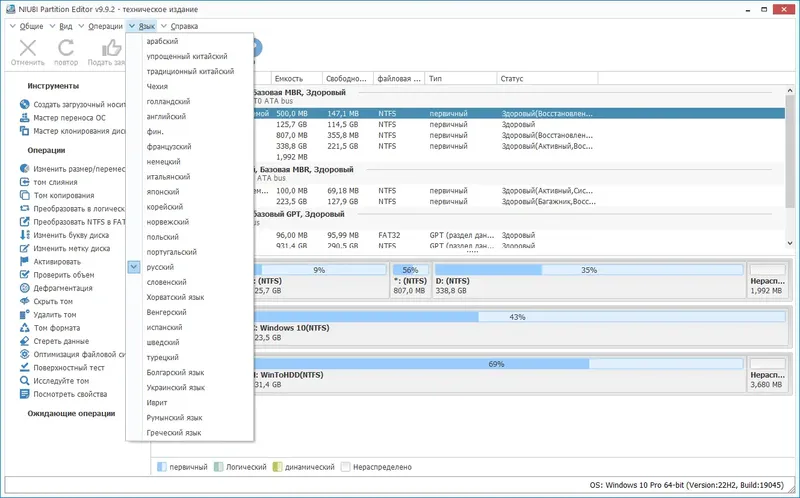This screenshot has width=800, height=498.
Task: Click Посмотреть свойства operation text
Action: (x=70, y=394)
